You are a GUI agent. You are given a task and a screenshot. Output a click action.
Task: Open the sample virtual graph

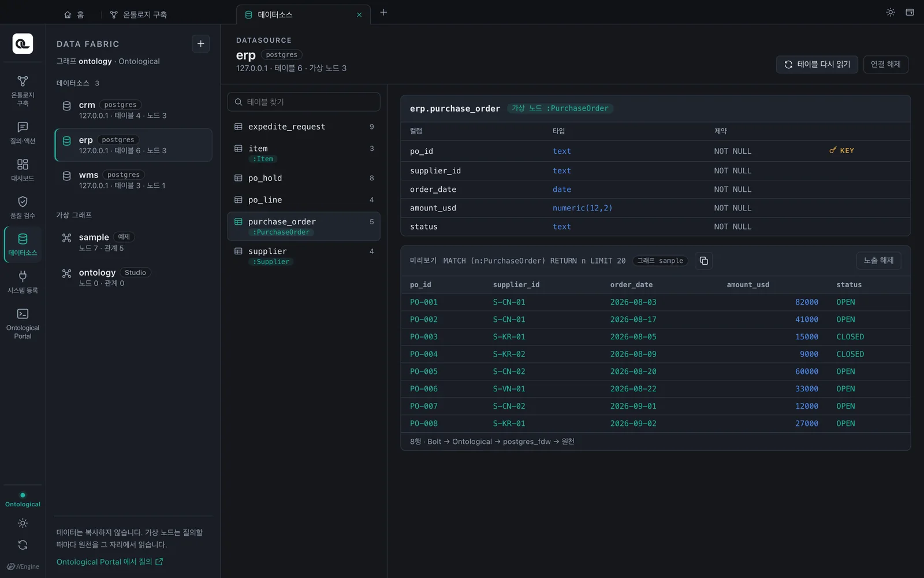click(x=133, y=242)
